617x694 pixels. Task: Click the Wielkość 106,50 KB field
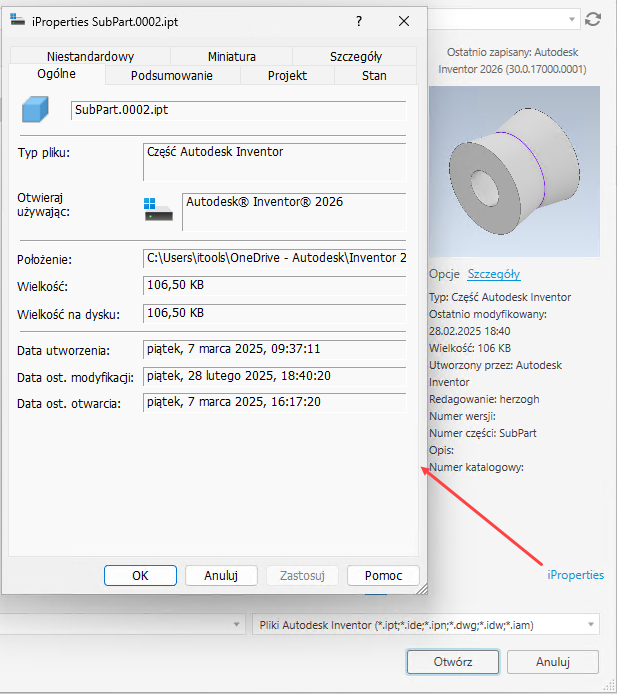click(274, 285)
